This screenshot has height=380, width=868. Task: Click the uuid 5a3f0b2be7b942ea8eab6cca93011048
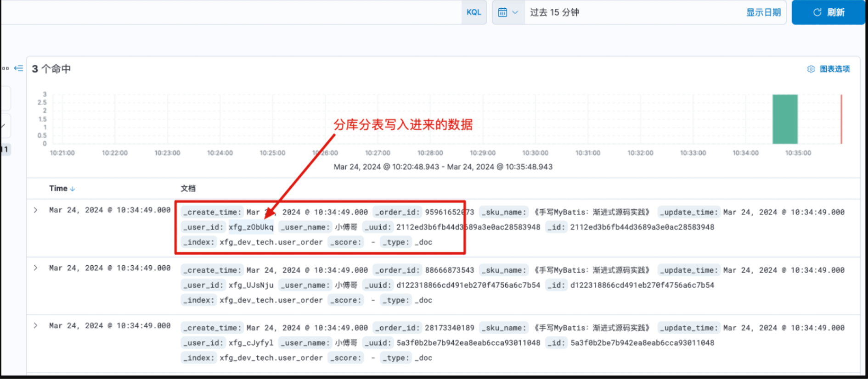pos(468,343)
